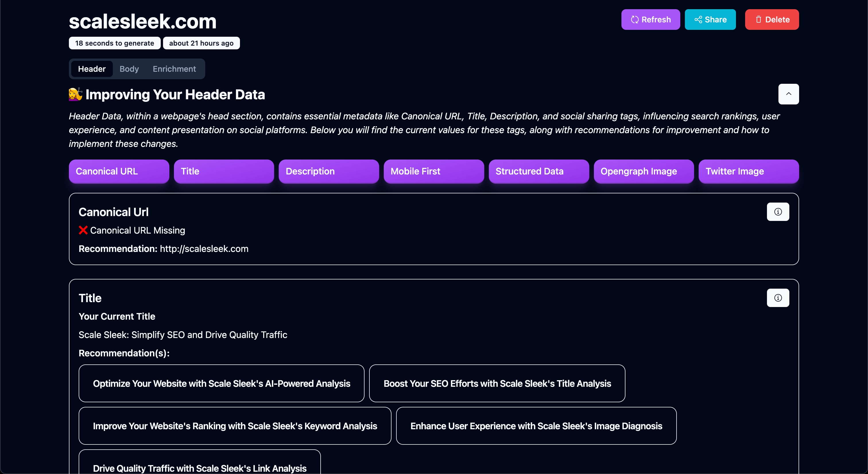Image resolution: width=868 pixels, height=474 pixels.
Task: Select 'Improve Your Website's Ranking' keyword recommendation
Action: coord(235,426)
